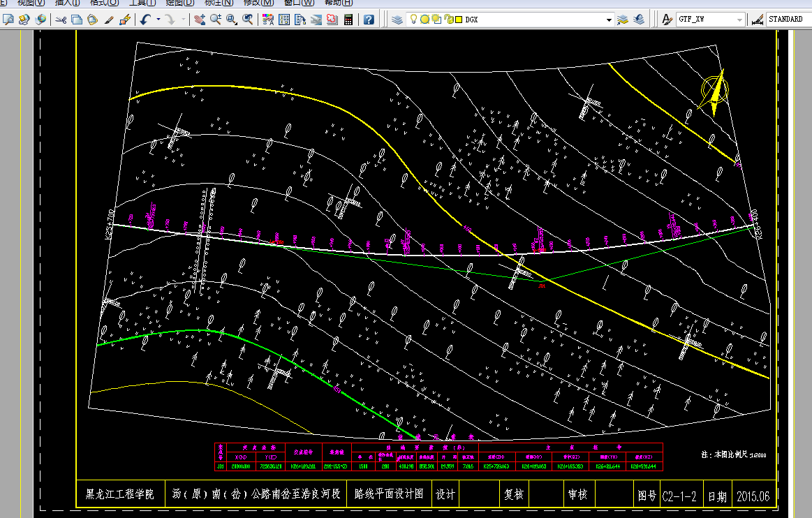Open the 修改(M) menu
The width and height of the screenshot is (812, 518).
tap(258, 3)
